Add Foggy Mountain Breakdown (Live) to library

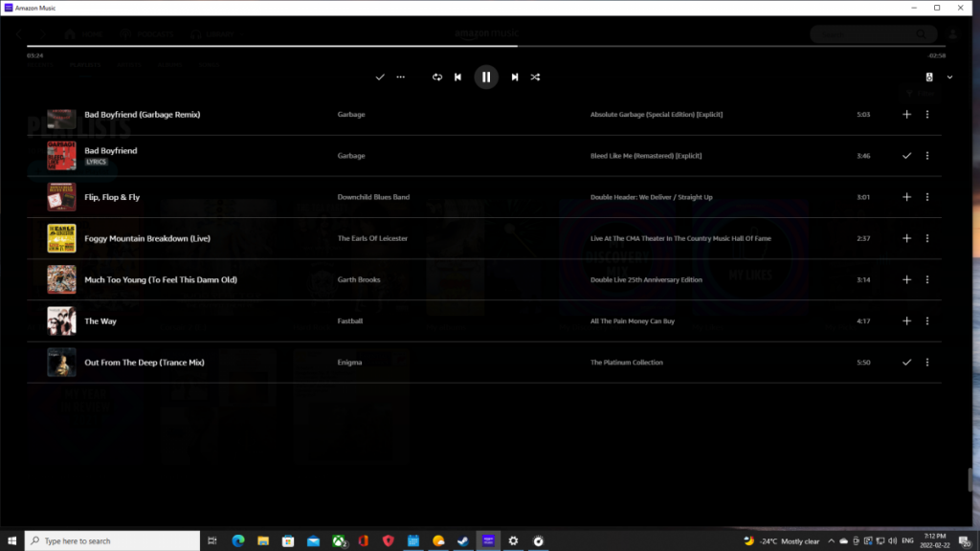906,238
